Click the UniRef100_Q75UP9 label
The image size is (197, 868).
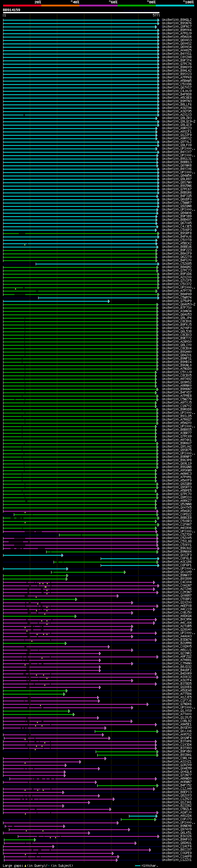pos(177,301)
